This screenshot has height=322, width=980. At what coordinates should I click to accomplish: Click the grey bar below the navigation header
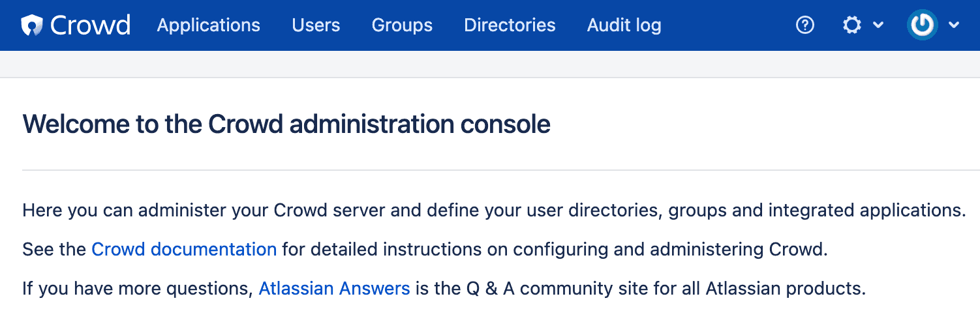click(x=489, y=64)
